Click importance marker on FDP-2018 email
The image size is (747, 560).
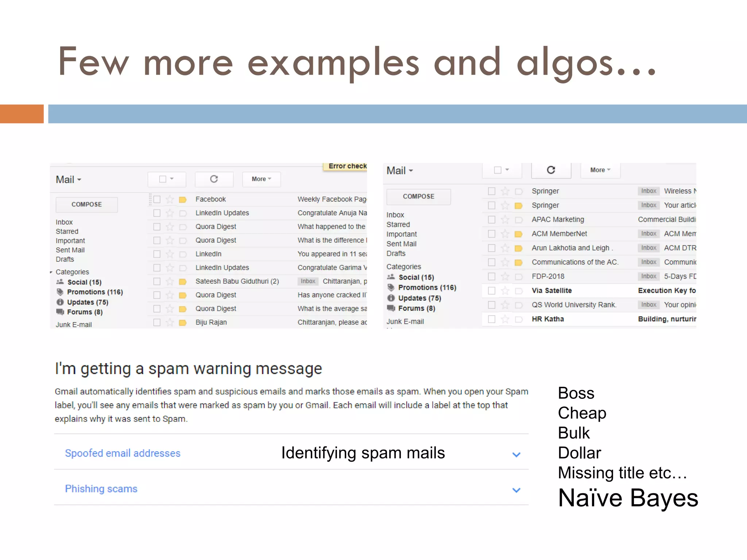click(518, 277)
